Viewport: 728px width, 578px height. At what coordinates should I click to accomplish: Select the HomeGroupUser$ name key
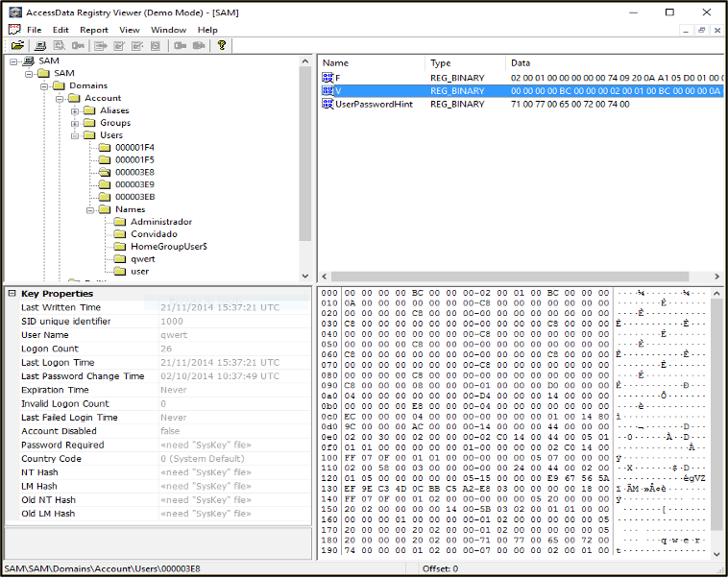click(168, 247)
